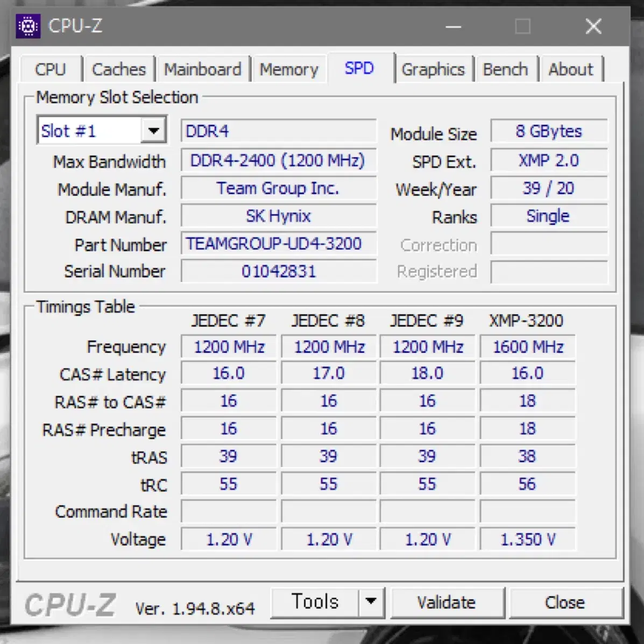Go to the Mainboard tab
Viewport: 644px width, 644px height.
click(203, 69)
